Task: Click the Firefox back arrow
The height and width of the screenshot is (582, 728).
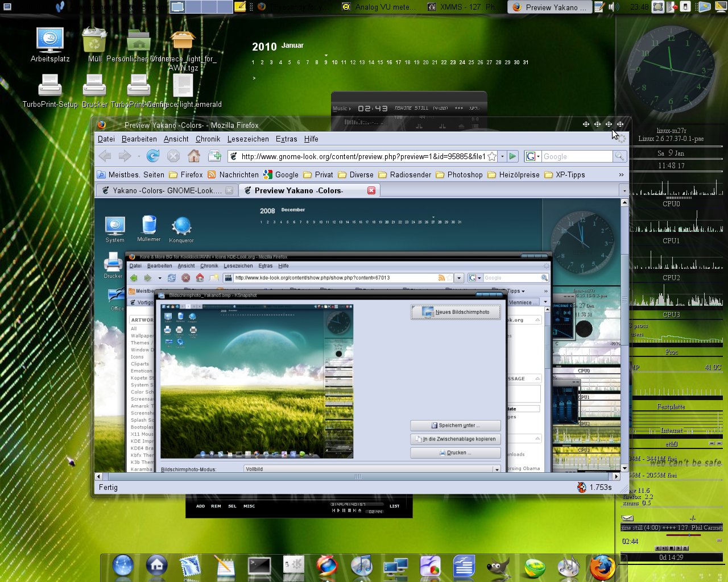Action: [105, 156]
